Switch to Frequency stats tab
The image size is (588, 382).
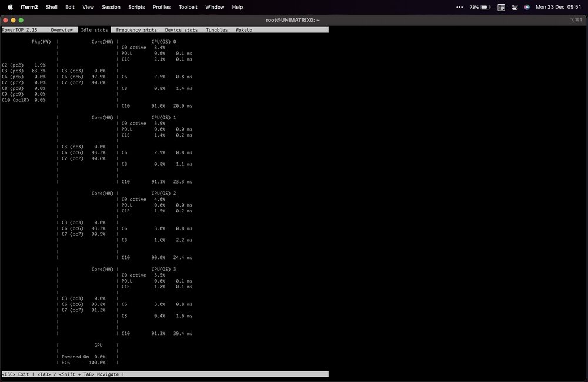click(136, 30)
